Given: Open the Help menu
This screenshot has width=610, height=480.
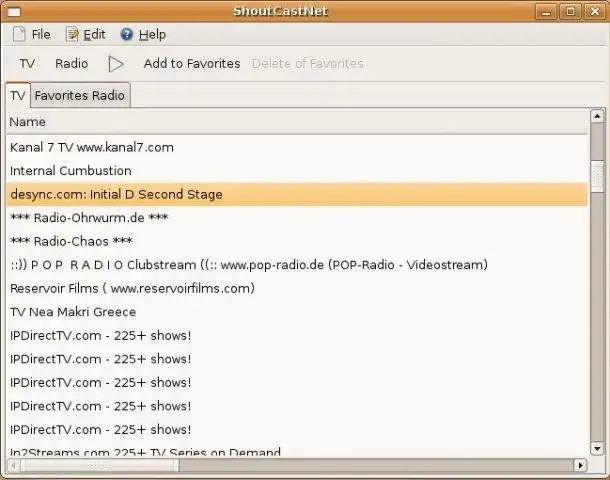Looking at the screenshot, I should pyautogui.click(x=143, y=34).
